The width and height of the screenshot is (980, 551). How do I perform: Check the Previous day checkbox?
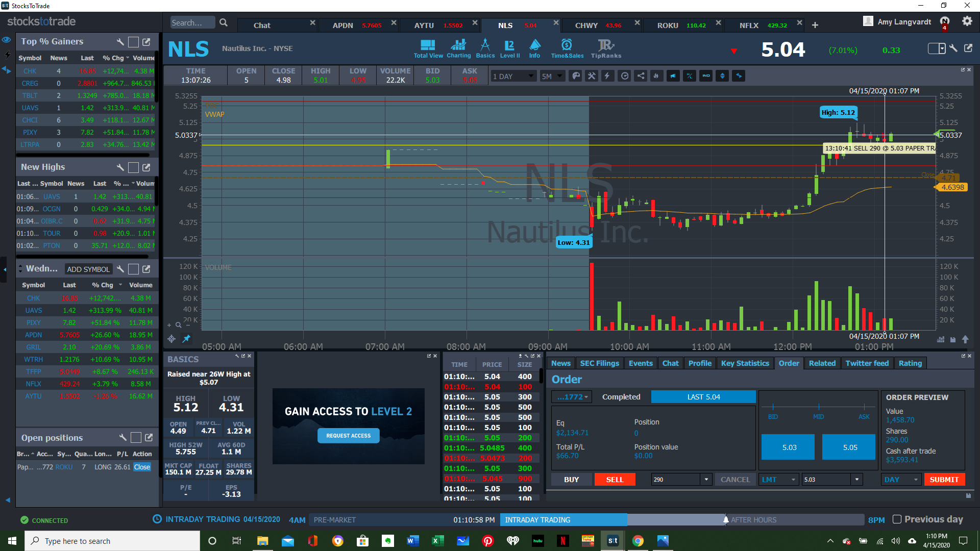tap(897, 519)
